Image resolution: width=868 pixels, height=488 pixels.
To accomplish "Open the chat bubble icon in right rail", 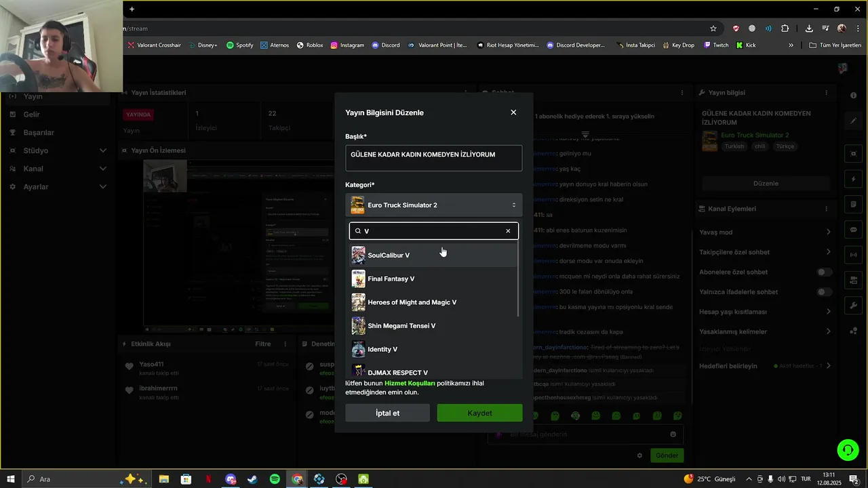I will pyautogui.click(x=853, y=230).
